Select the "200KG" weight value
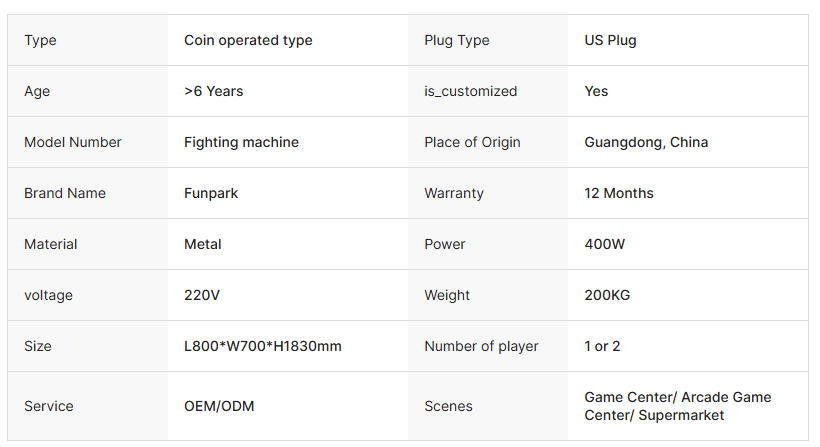820x447 pixels. point(607,295)
